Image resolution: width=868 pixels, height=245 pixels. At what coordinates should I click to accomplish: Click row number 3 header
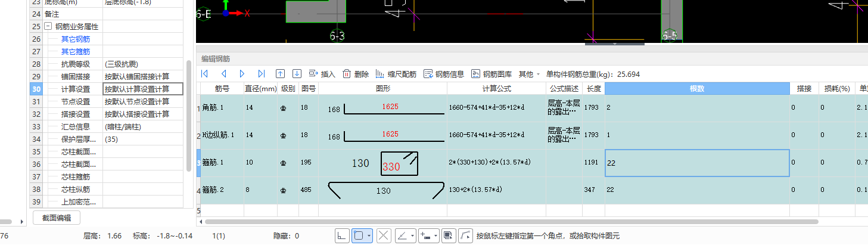tap(198, 163)
